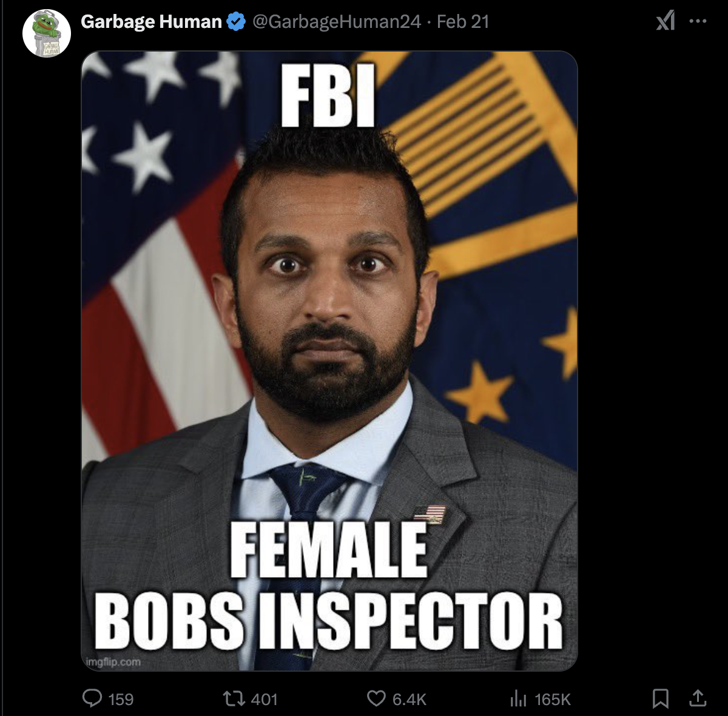
Task: Open the three-dot more options menu
Action: point(698,21)
